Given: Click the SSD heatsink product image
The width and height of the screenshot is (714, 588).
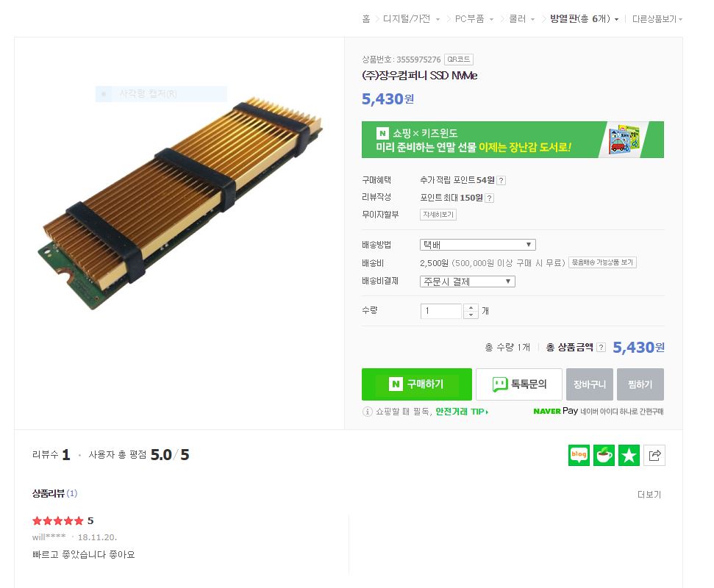Looking at the screenshot, I should click(x=180, y=203).
